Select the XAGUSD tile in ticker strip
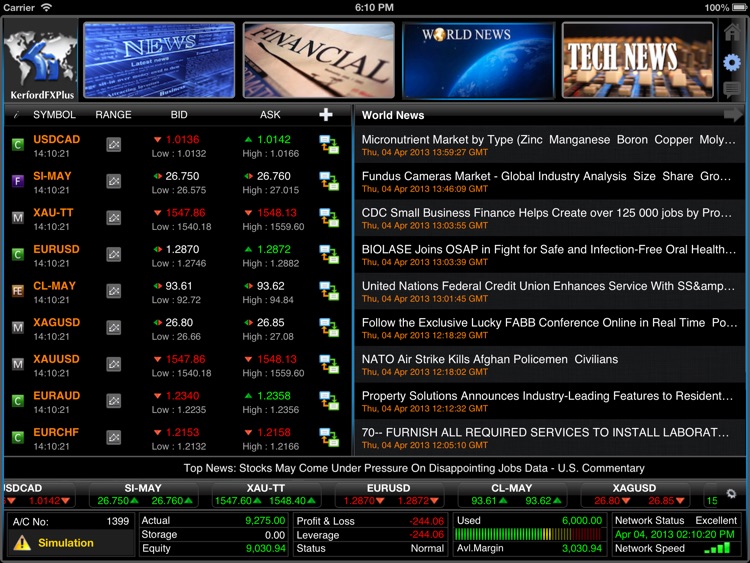Screen dimensions: 750x563 pos(635,495)
